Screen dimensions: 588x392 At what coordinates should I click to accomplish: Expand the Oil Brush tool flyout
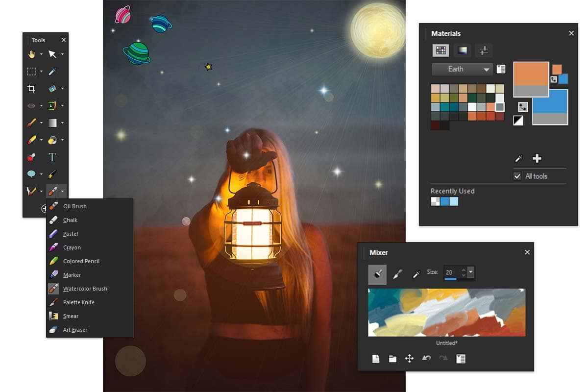62,192
